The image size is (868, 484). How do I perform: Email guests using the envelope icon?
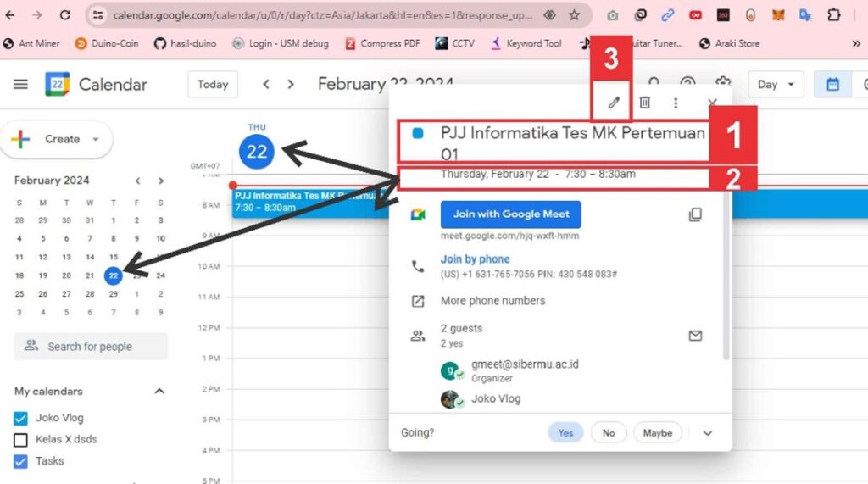tap(695, 336)
